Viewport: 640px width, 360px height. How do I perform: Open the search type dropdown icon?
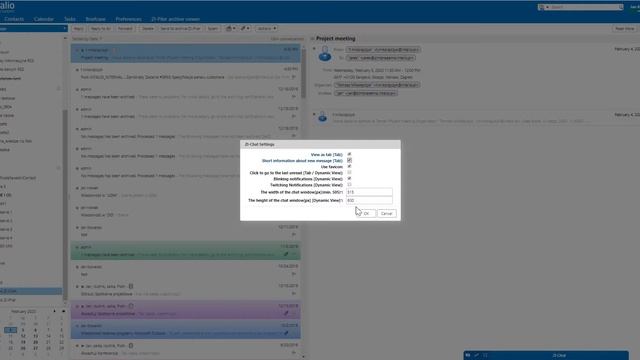(543, 7)
